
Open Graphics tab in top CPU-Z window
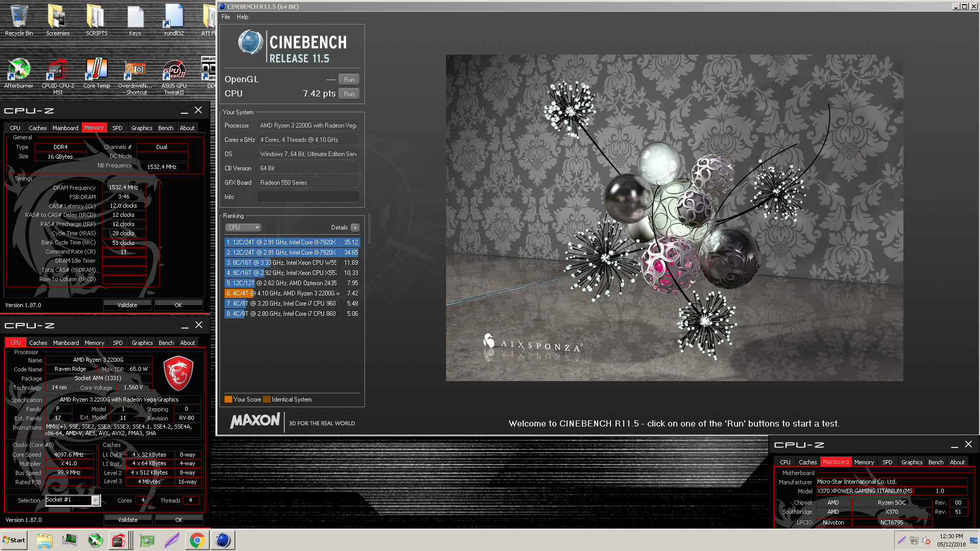141,128
